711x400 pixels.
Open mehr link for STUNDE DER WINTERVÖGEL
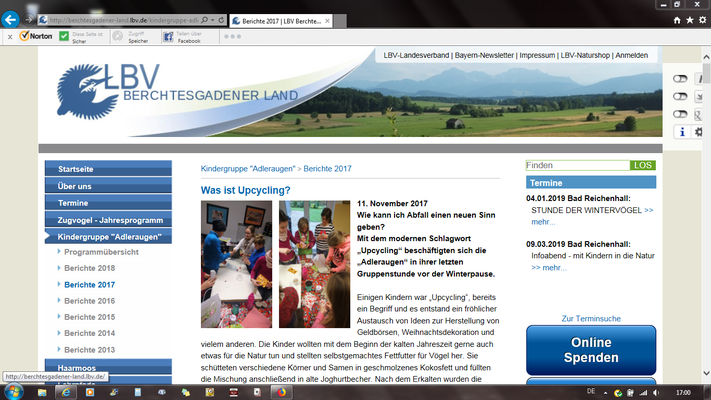coord(543,222)
